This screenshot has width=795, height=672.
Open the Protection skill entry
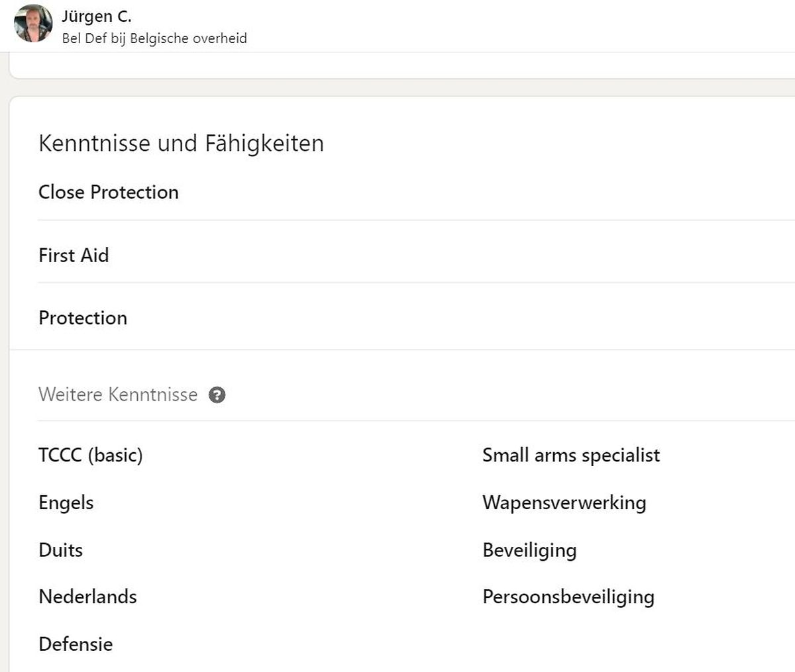(x=83, y=318)
